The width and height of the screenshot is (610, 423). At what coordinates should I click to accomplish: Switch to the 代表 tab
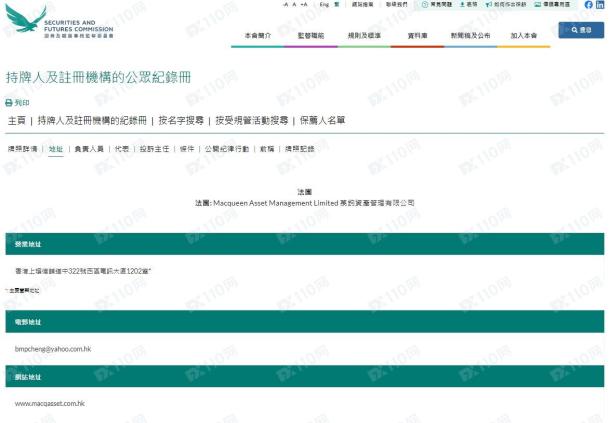point(122,149)
